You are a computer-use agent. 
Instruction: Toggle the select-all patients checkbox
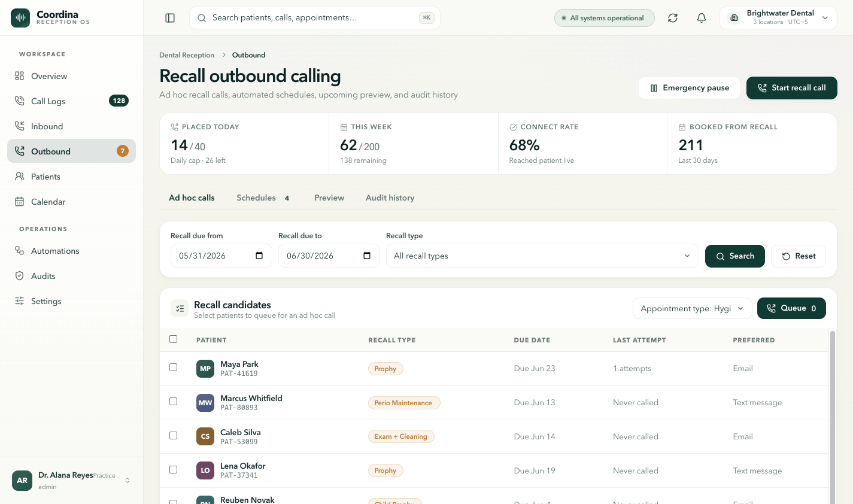174,339
